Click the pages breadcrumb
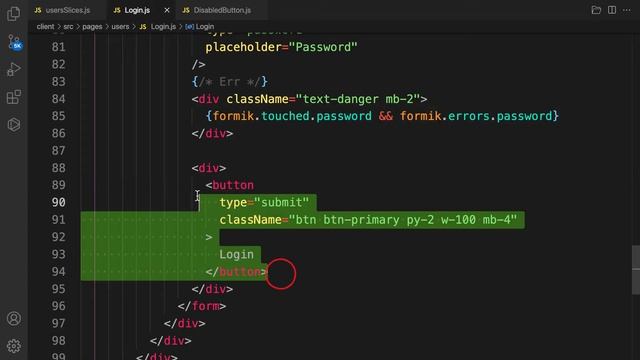This screenshot has height=360, width=640. [x=92, y=27]
